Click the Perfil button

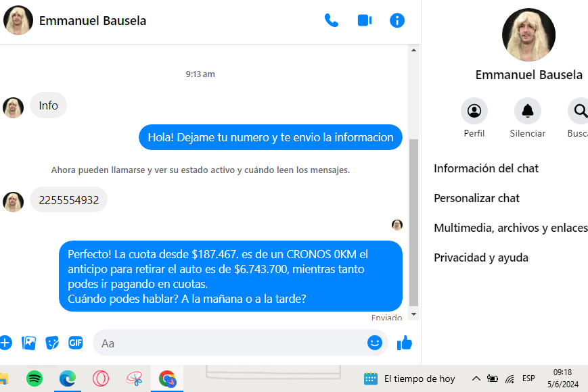[474, 111]
